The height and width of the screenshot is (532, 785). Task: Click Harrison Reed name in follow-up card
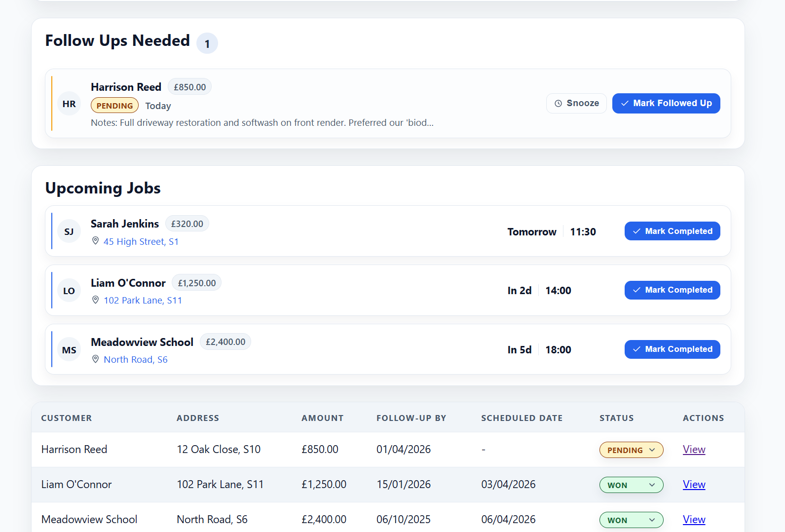click(x=126, y=87)
